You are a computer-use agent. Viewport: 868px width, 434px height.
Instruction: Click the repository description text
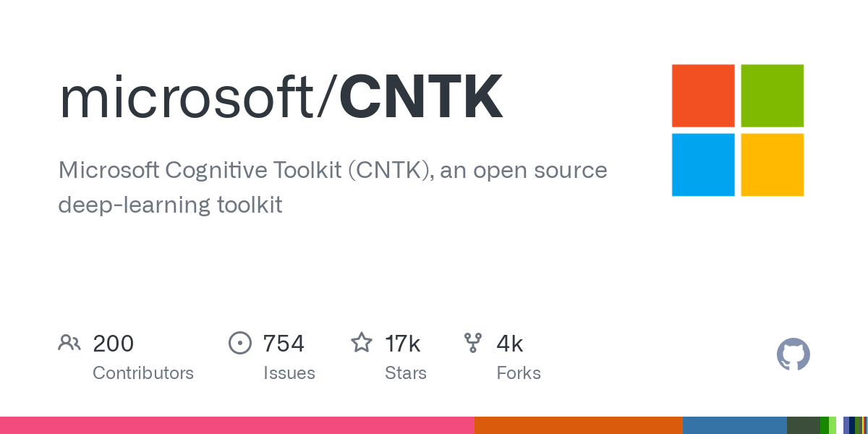click(x=333, y=187)
